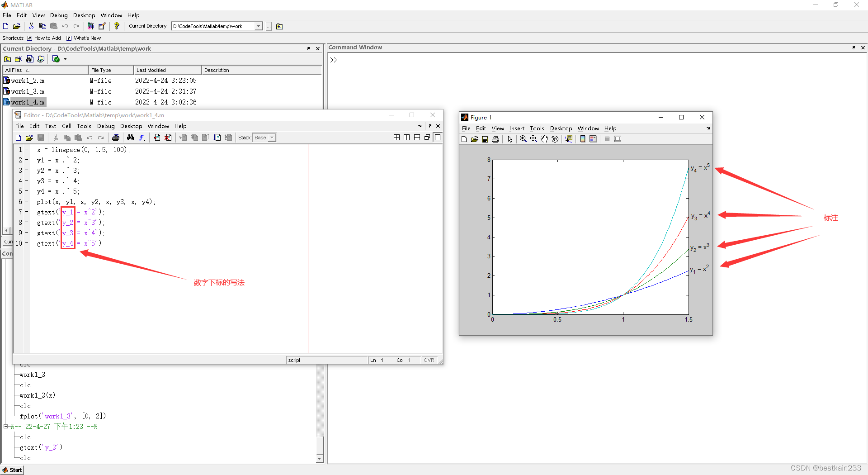Toggle the OVR overwrite indicator in the Editor status bar

click(429, 360)
